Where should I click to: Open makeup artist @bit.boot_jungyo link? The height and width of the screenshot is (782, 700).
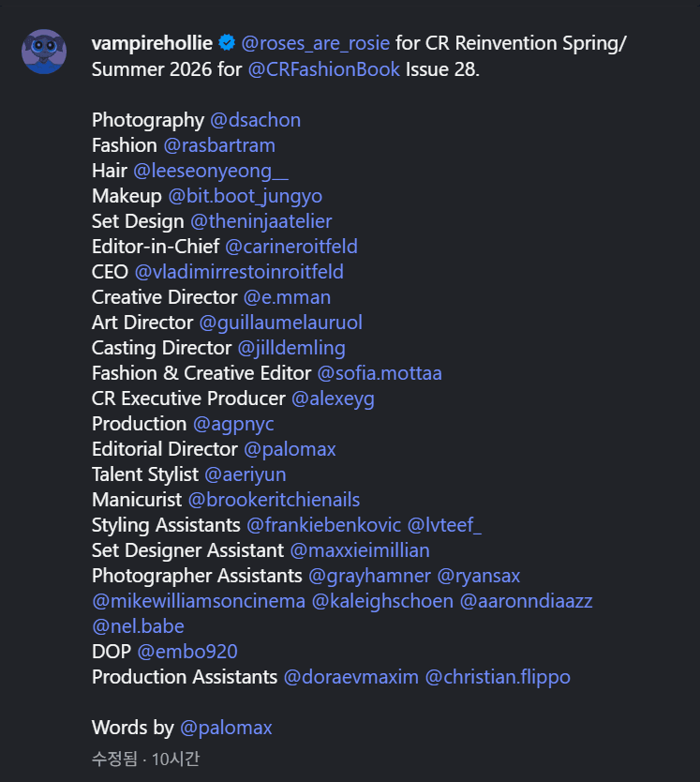click(246, 196)
